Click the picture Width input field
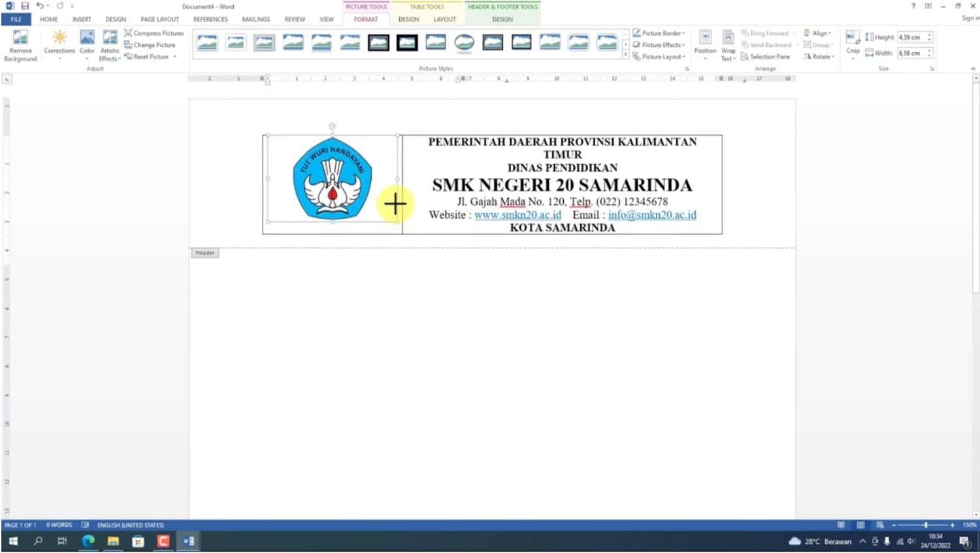The image size is (980, 553). [x=911, y=53]
